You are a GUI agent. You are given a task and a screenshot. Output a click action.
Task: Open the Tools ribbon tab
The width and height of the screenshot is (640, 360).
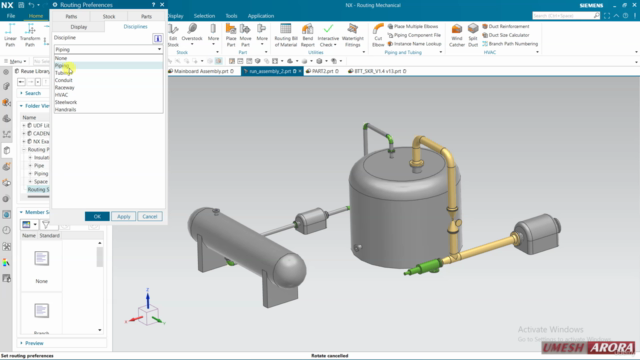[231, 16]
